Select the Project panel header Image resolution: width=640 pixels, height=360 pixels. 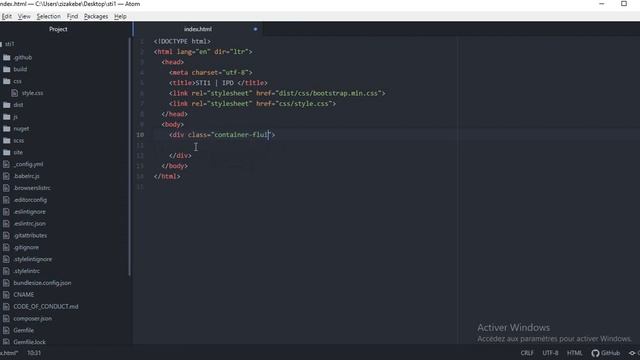pos(58,29)
